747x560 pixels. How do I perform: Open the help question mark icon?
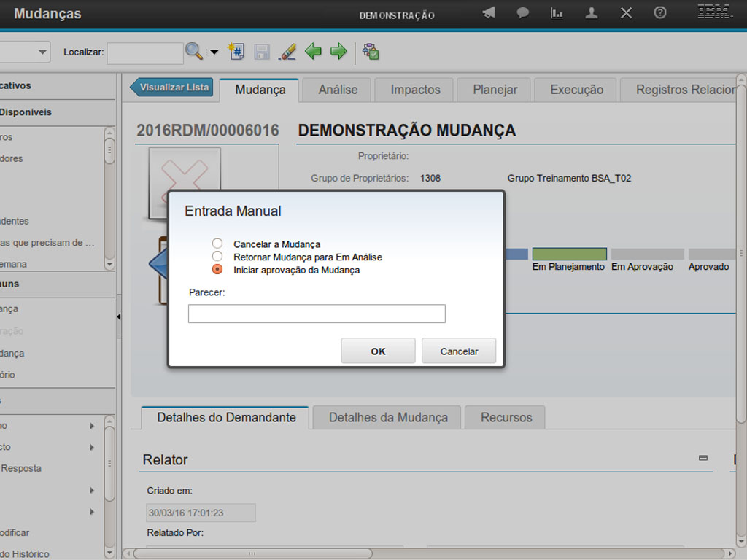pos(660,13)
